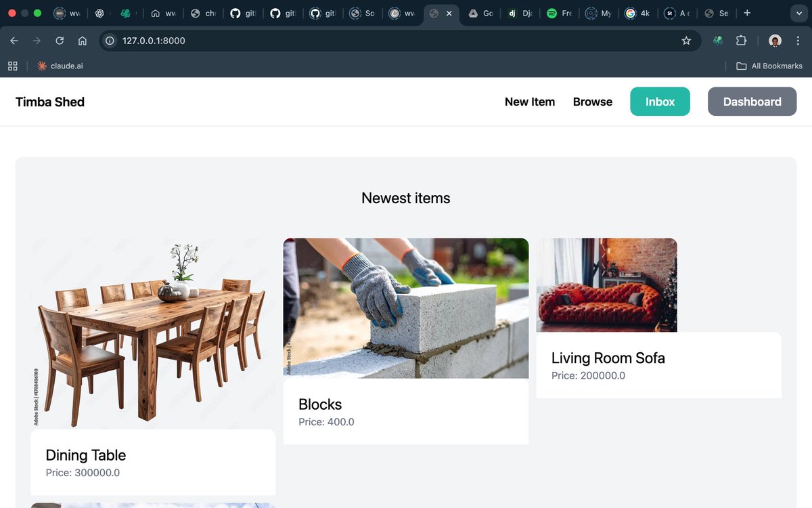This screenshot has width=812, height=508.
Task: Switch to the house-icon 'ww' tab
Action: 163,13
